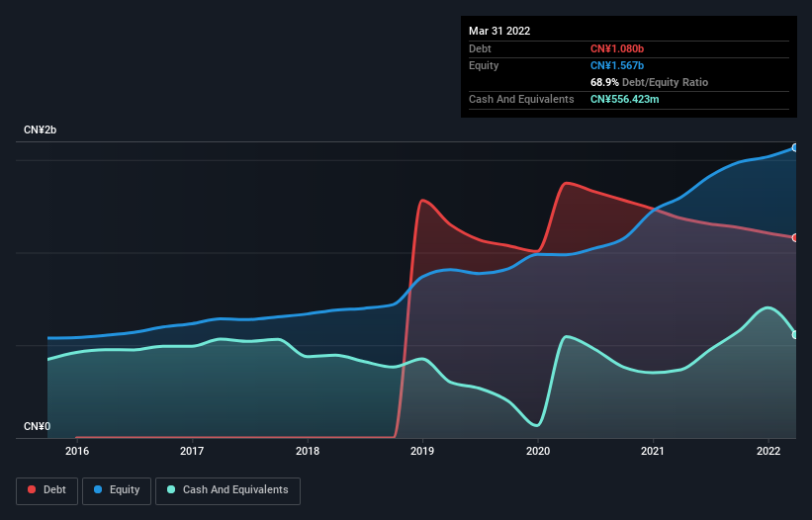Select the blue Equity endpoint marker on the chart
812x520 pixels.
point(795,148)
